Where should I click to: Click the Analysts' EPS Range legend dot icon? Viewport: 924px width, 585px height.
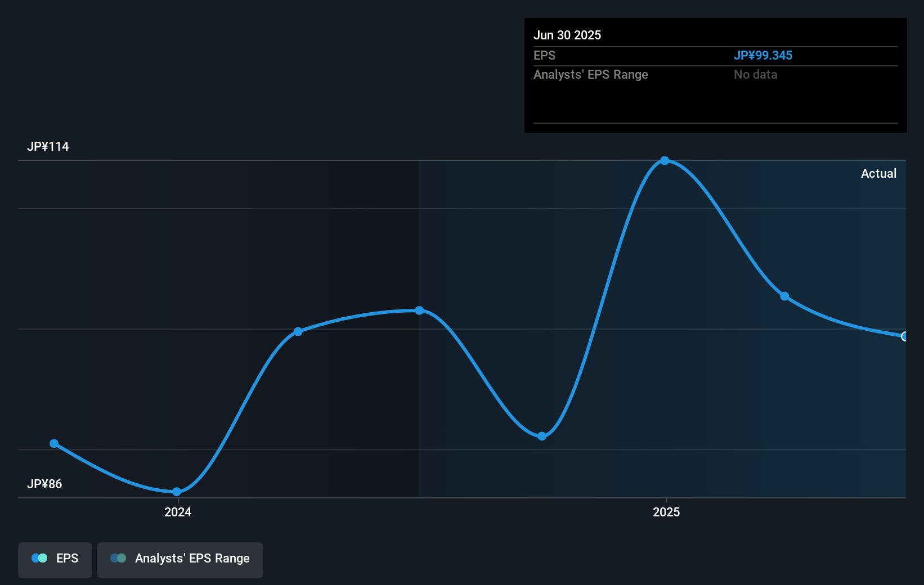tap(119, 558)
